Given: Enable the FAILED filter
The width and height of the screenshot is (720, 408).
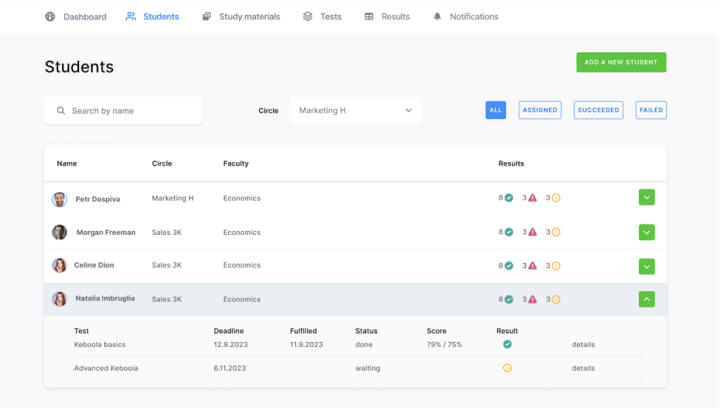Looking at the screenshot, I should pyautogui.click(x=651, y=110).
